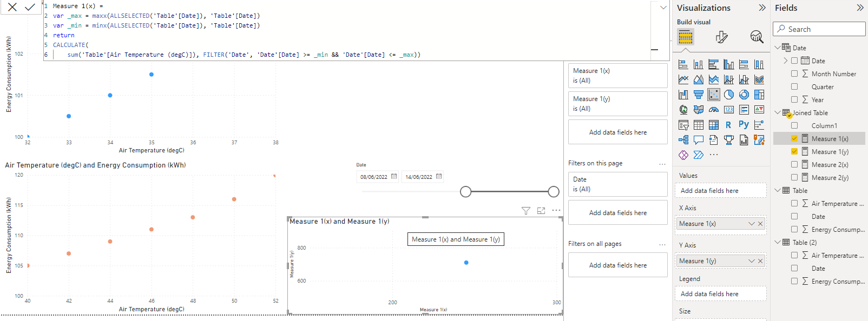Collapse the Table group in Fields
Screen dimensions: 868x321
(778, 190)
